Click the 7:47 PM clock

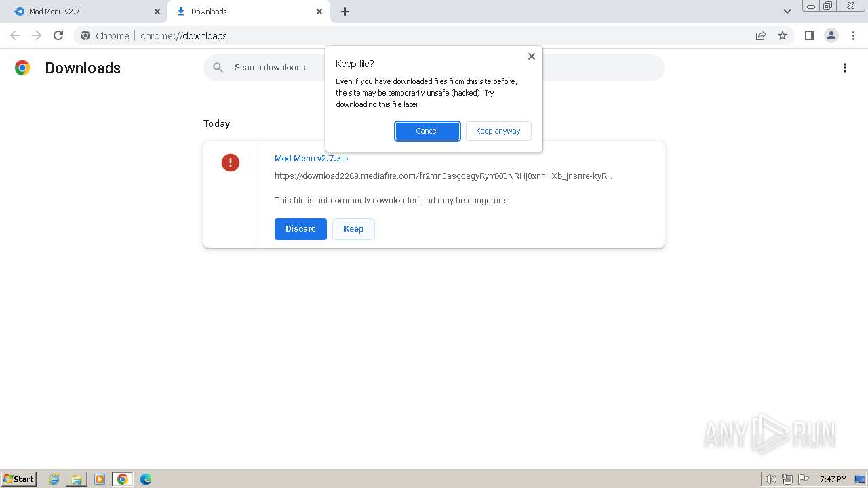[x=833, y=479]
